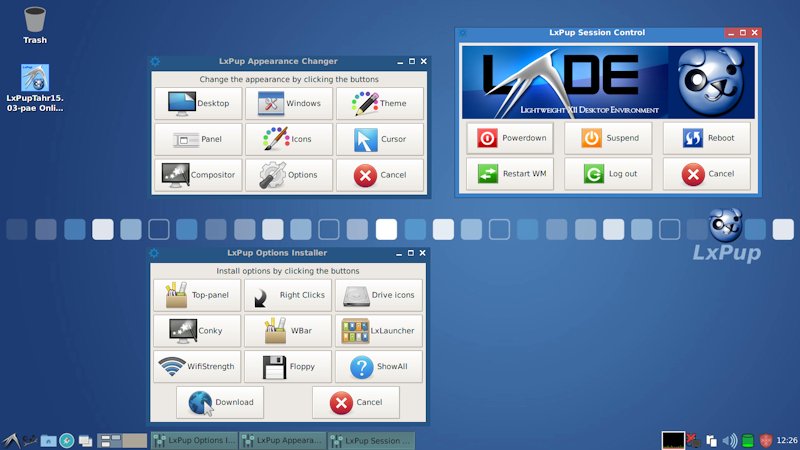Maximize the LxPup Appearance Changer window

pos(412,61)
